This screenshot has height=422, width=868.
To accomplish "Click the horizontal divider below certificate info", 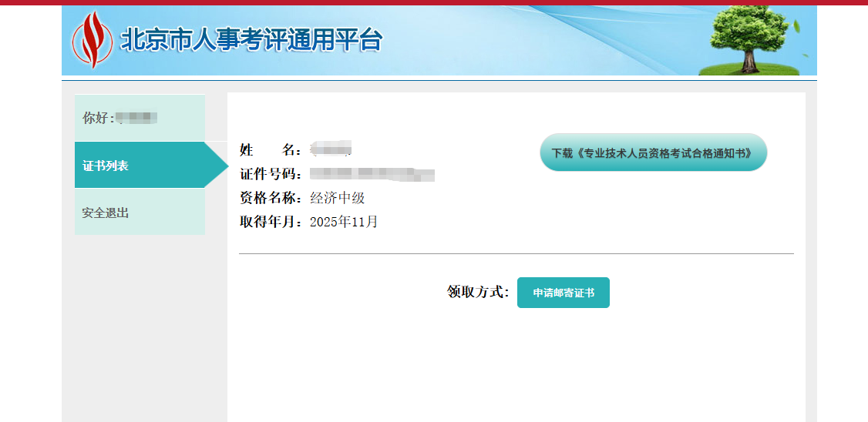I will tap(516, 253).
